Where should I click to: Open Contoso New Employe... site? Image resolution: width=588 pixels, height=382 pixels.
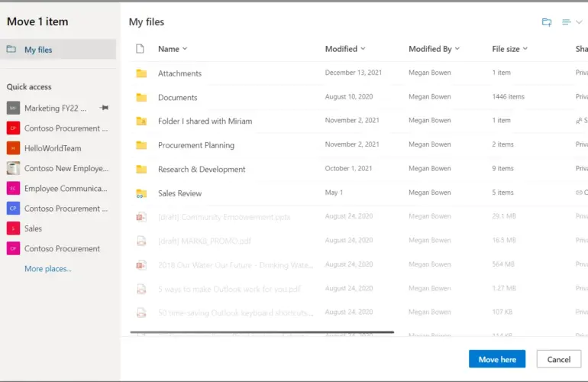[x=66, y=168]
